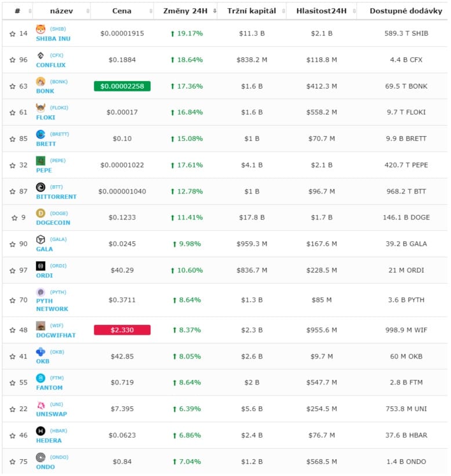The width and height of the screenshot is (451, 476).
Task: Click the Fantom coin logo
Action: [41, 378]
